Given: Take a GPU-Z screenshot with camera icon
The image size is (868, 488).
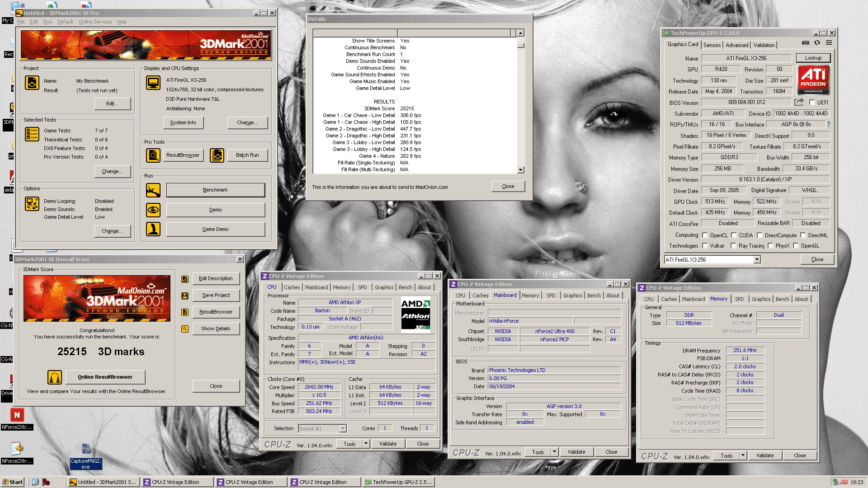Looking at the screenshot, I should [806, 42].
